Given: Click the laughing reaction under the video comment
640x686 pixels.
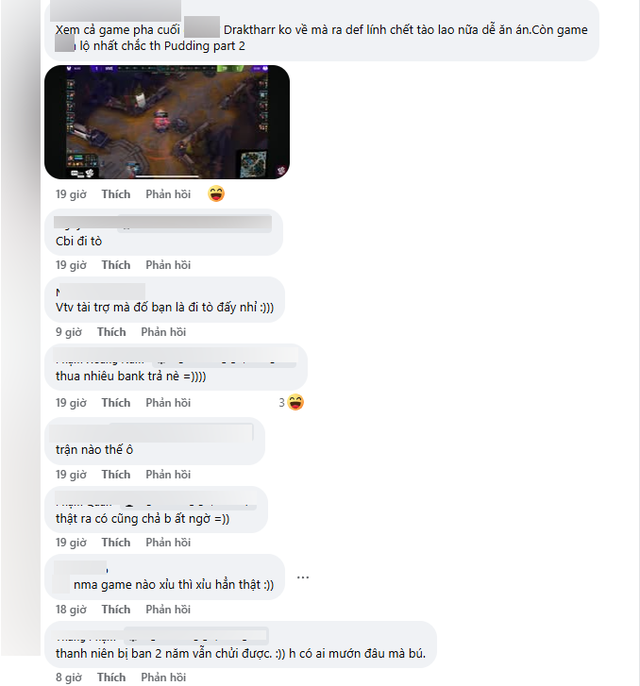Looking at the screenshot, I should tap(216, 194).
